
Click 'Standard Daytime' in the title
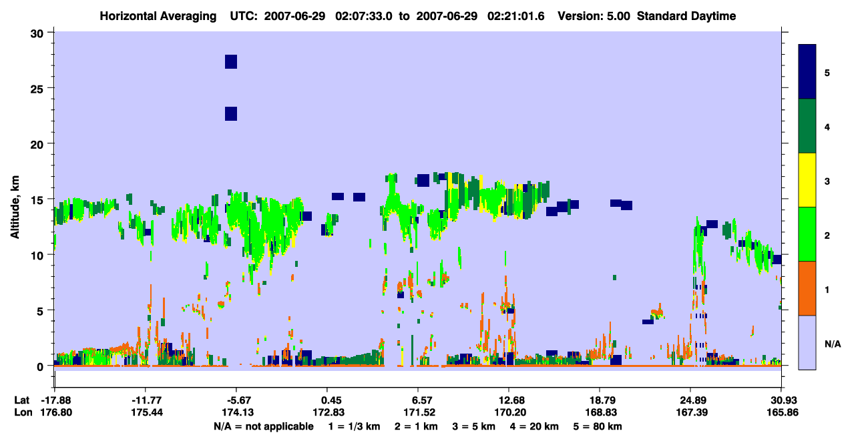click(x=686, y=16)
